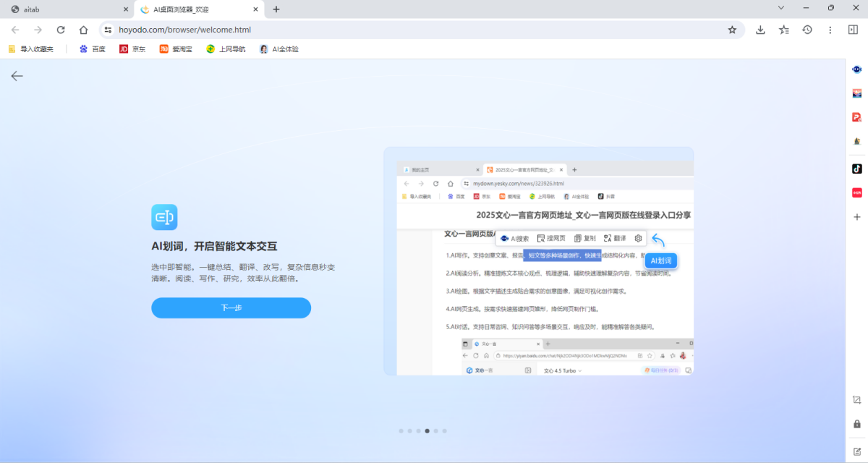The image size is (868, 463).
Task: Open the landscape picture sidebar icon
Action: click(857, 93)
